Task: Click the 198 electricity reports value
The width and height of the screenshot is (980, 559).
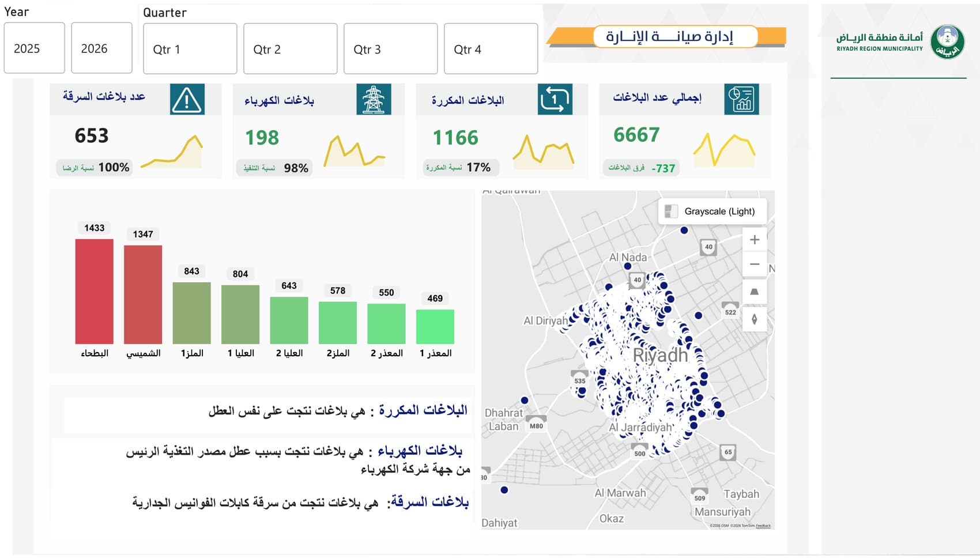Action: pyautogui.click(x=262, y=138)
